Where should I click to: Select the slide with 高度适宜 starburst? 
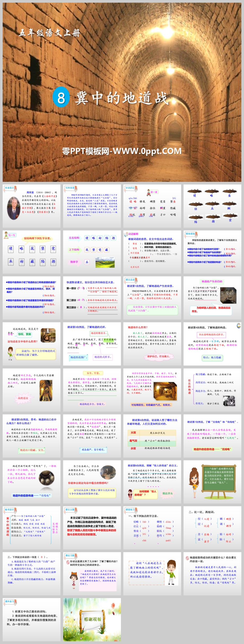[32, 390]
